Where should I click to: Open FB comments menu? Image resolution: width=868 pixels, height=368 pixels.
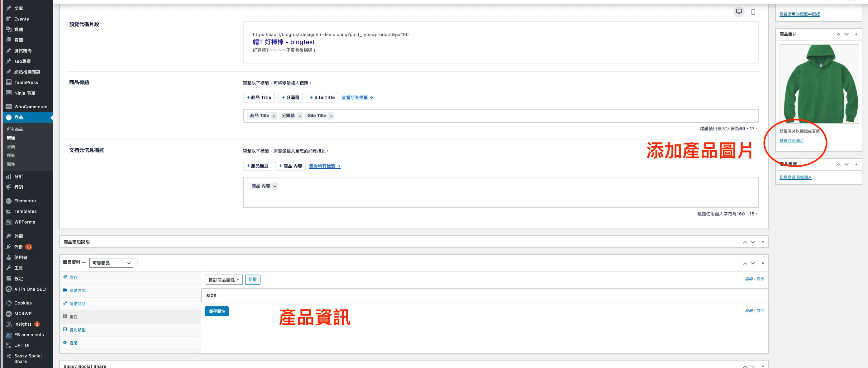29,335
